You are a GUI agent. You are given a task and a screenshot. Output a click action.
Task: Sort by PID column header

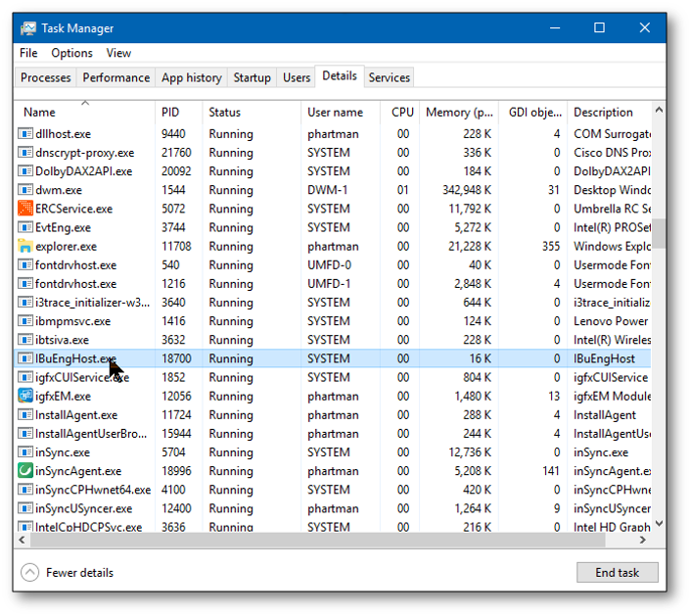click(170, 113)
